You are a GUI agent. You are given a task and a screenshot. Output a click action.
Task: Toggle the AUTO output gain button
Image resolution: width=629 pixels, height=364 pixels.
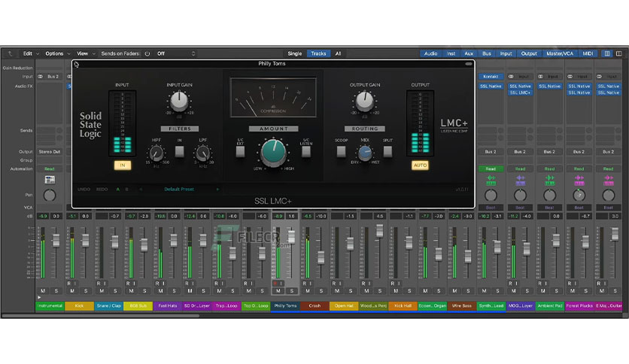420,165
